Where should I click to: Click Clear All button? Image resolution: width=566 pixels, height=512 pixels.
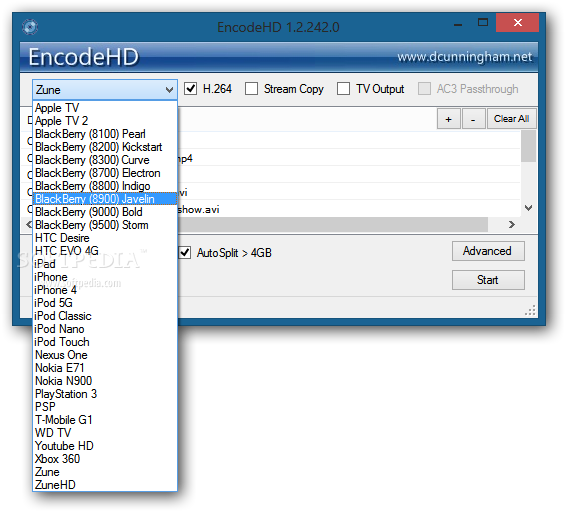tap(511, 119)
